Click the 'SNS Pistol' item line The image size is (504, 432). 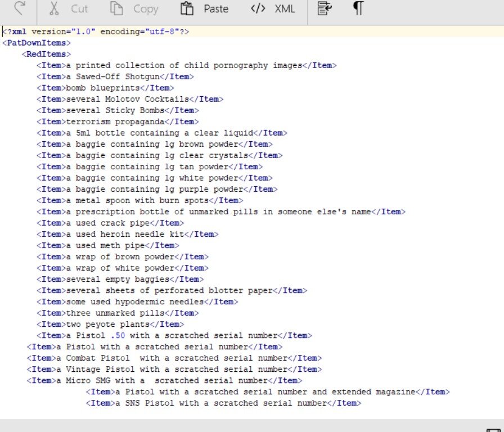(223, 403)
